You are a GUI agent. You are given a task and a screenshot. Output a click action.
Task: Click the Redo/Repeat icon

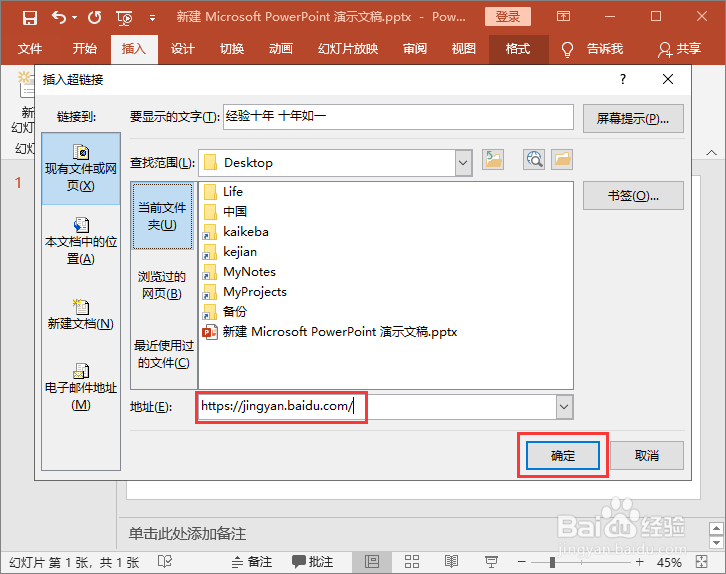coord(95,18)
